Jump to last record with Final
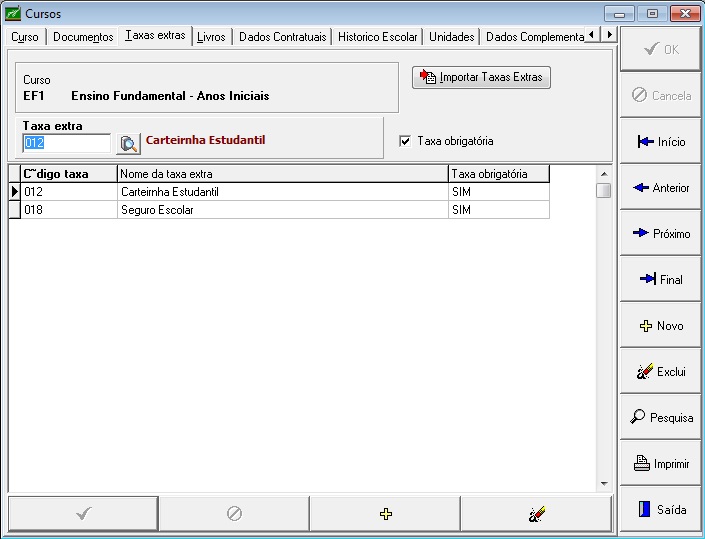Screen dimensions: 705x539 tap(661, 280)
